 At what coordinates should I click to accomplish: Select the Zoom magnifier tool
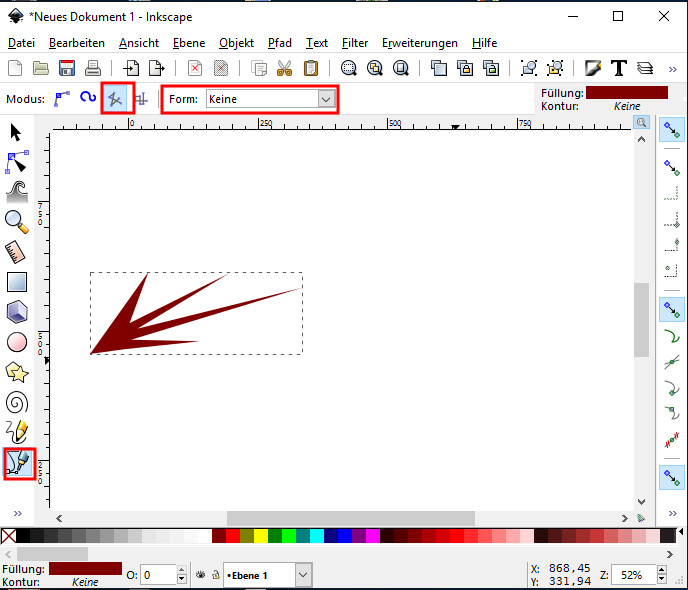17,222
